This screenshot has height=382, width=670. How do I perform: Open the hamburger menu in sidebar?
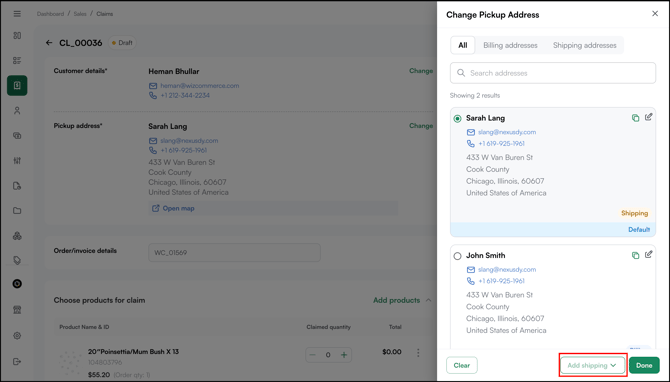click(x=17, y=14)
